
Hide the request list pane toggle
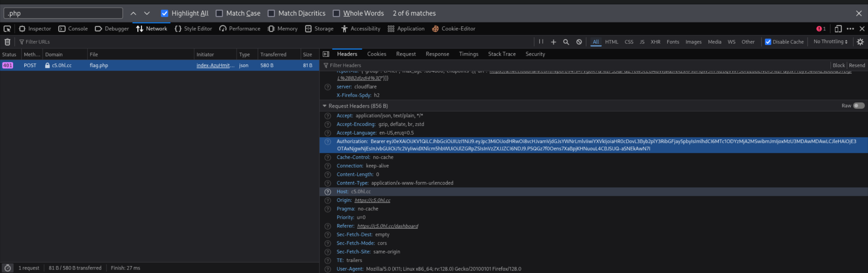click(326, 54)
